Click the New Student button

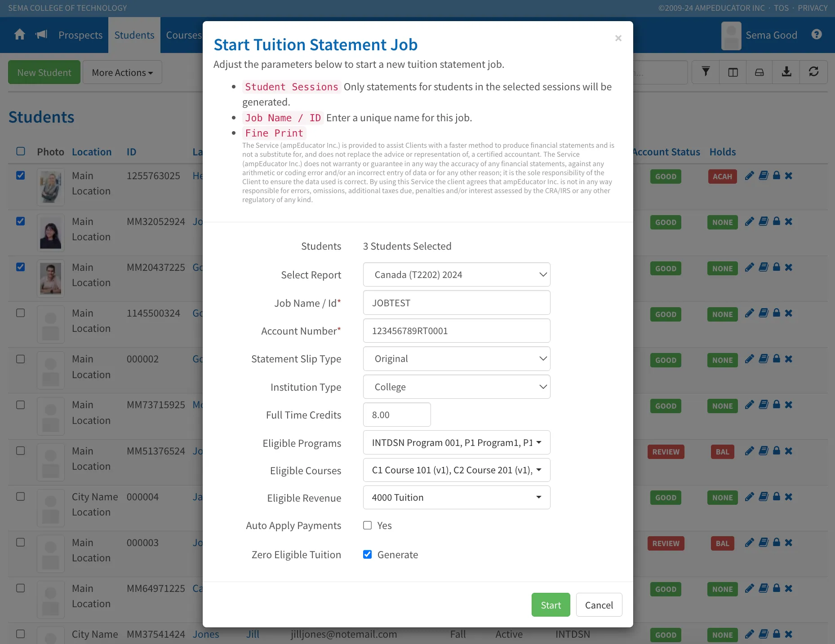click(44, 72)
